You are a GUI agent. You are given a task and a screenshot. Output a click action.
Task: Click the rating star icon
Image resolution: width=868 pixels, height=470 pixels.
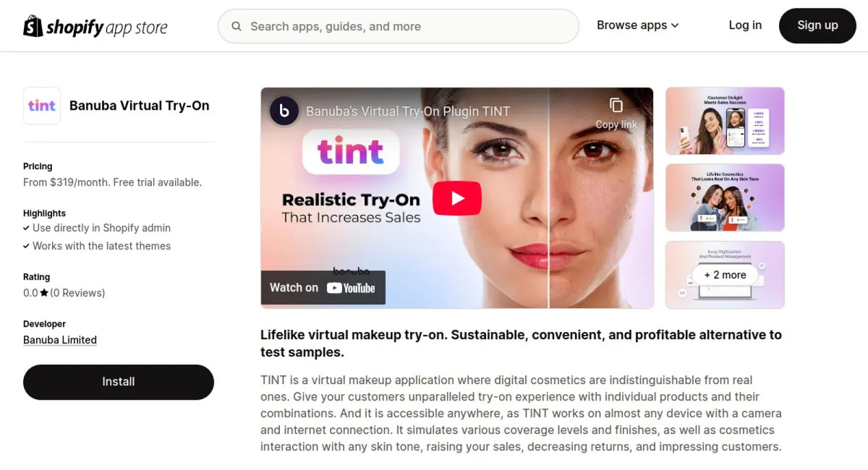[44, 293]
